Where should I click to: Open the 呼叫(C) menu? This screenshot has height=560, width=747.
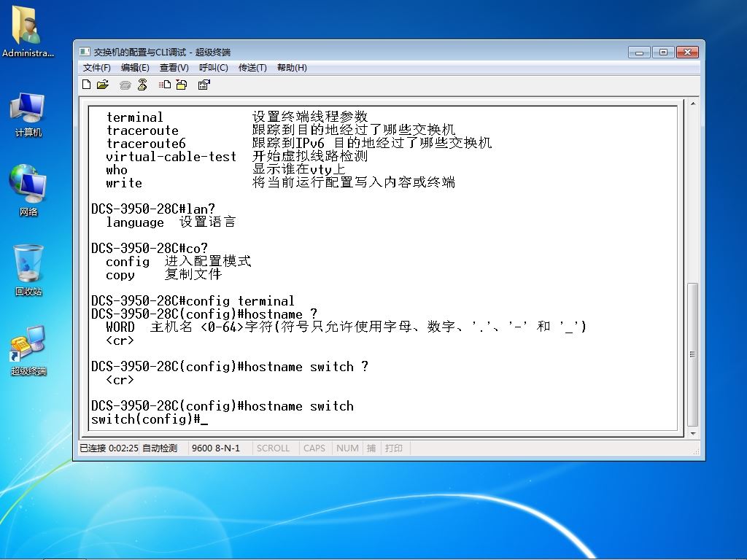[214, 68]
